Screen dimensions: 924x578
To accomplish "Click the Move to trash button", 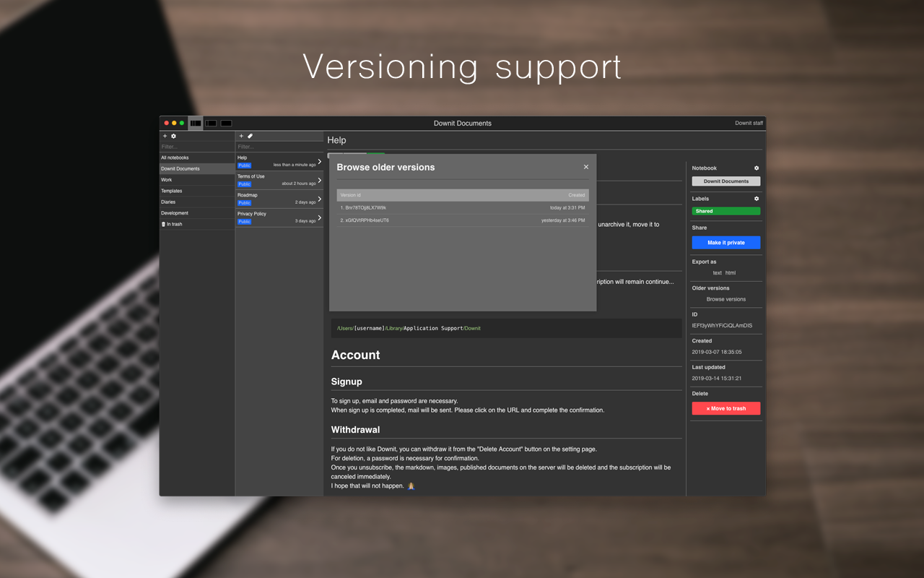I will [726, 408].
